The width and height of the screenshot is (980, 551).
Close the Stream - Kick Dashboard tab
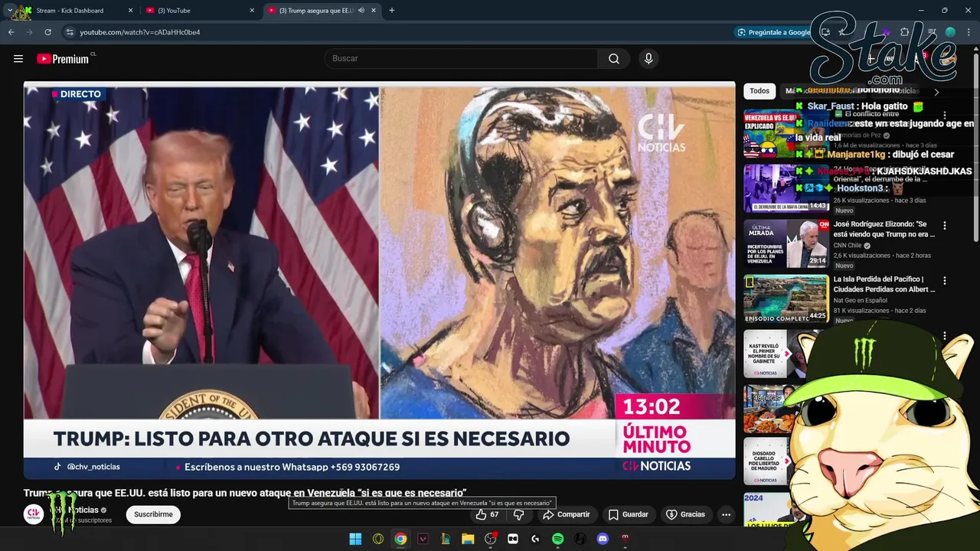[130, 11]
